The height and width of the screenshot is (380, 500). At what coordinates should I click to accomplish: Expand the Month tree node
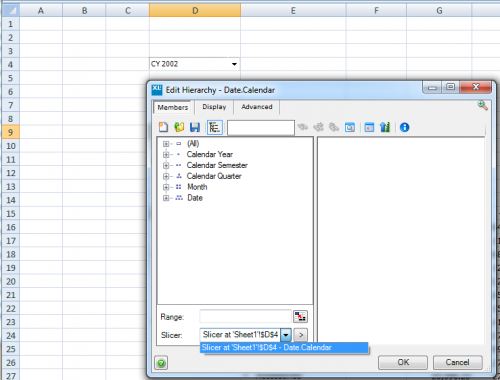click(166, 187)
